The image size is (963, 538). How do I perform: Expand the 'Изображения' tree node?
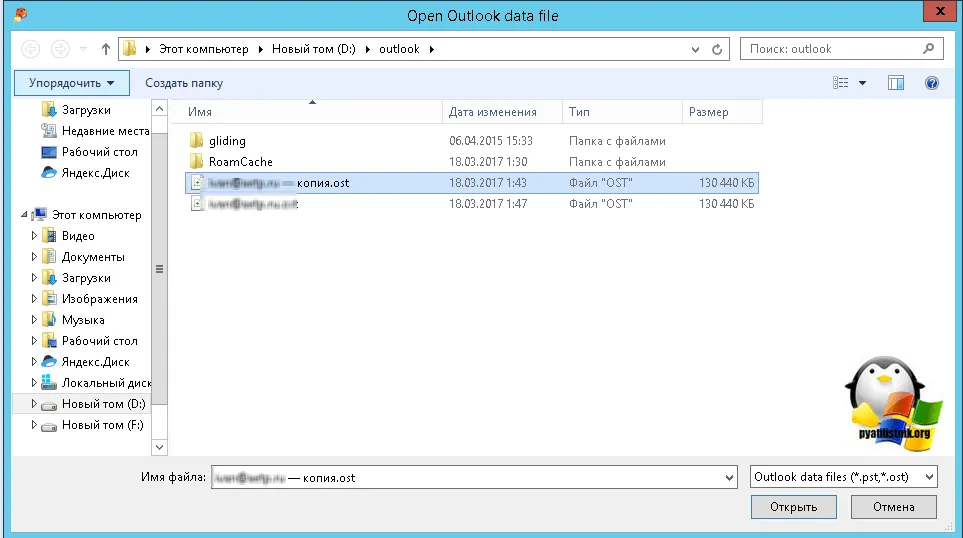pyautogui.click(x=34, y=298)
